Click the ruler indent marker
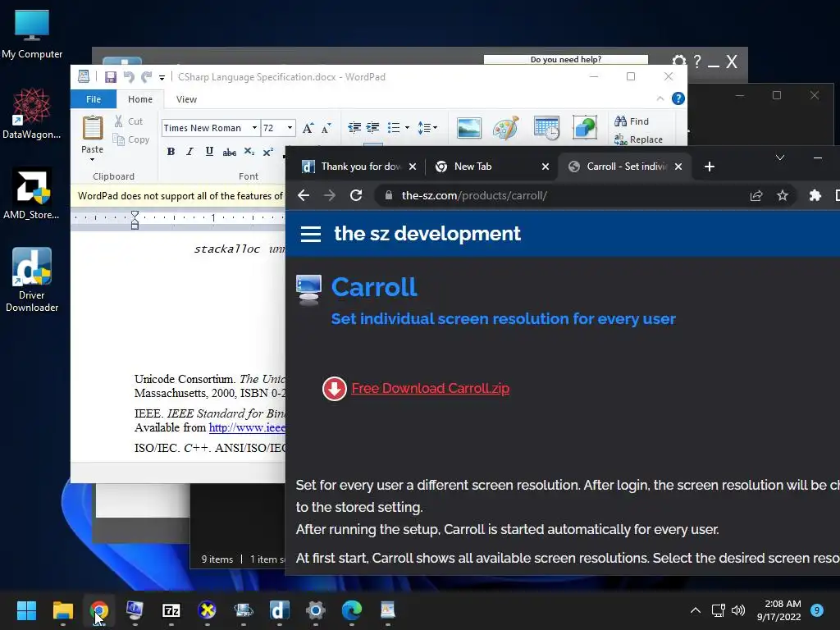Screen dimensions: 840x630 (x=135, y=220)
